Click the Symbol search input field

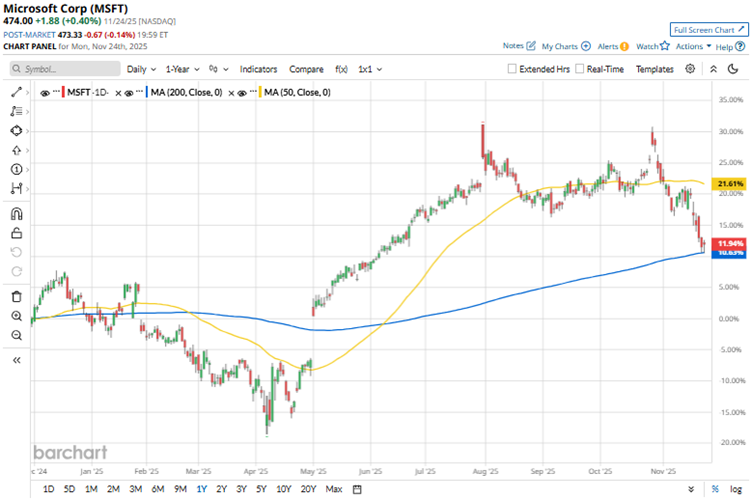click(x=60, y=69)
